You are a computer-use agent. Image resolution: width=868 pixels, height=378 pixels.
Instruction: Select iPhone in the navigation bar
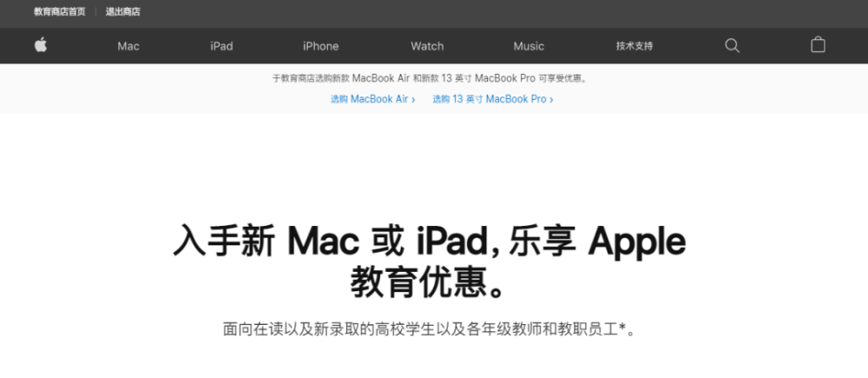coord(320,46)
